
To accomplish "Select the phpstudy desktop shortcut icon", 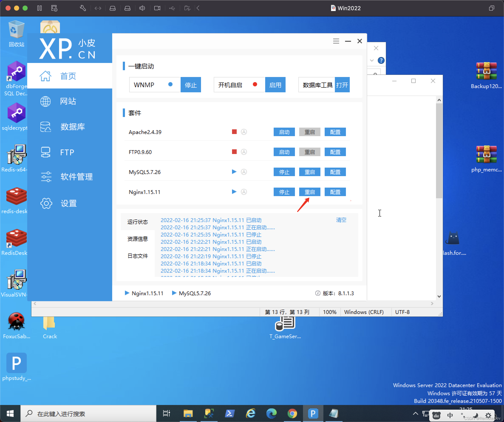I will coord(16,367).
